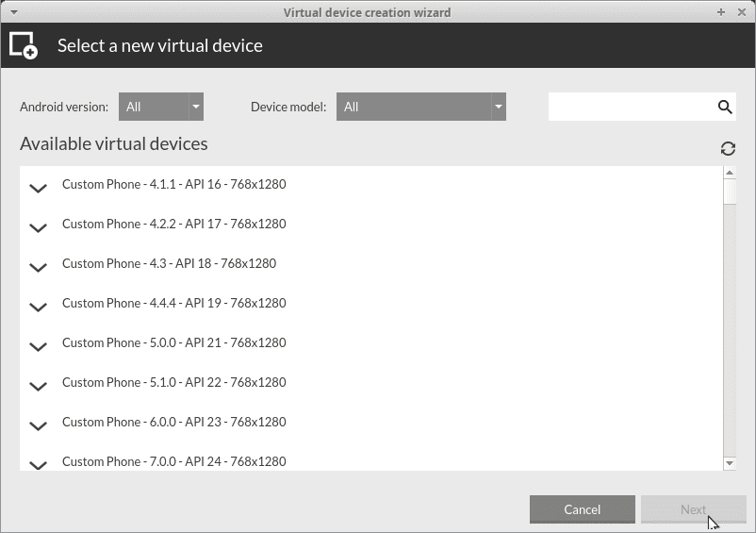Select Custom Phone 7.0.0 API 24 device

point(174,461)
